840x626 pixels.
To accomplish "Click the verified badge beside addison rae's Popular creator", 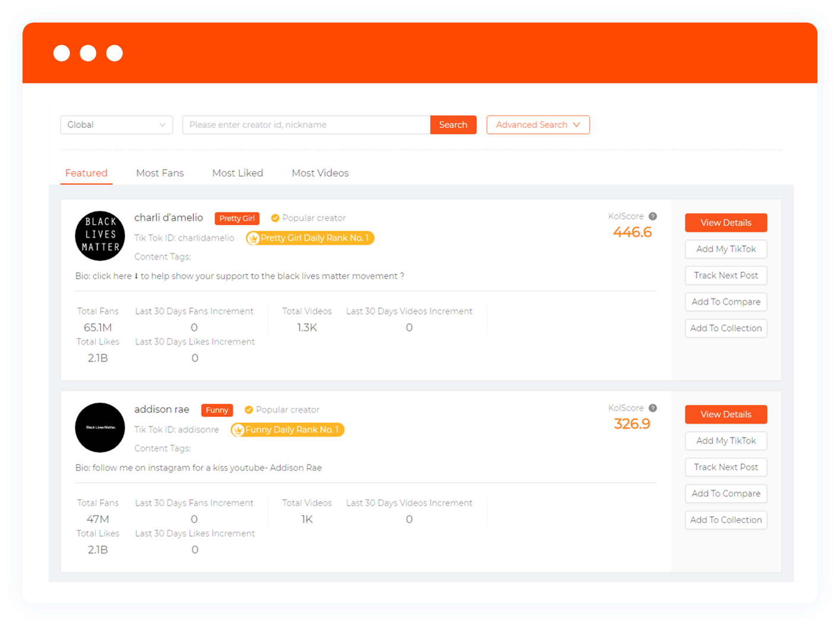I will point(249,410).
